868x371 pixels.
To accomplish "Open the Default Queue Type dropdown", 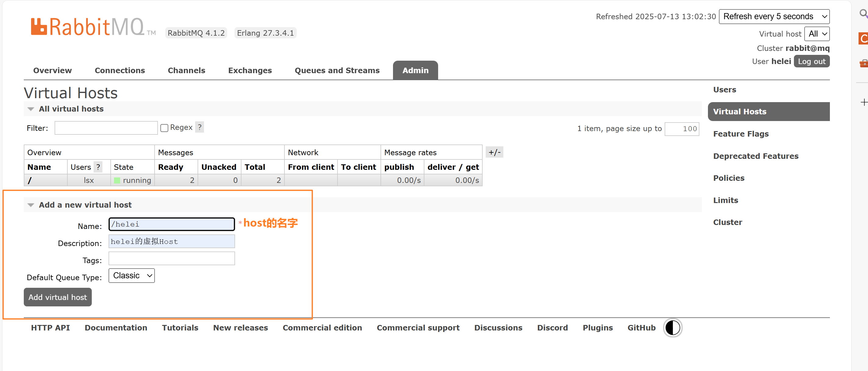I will tap(131, 276).
